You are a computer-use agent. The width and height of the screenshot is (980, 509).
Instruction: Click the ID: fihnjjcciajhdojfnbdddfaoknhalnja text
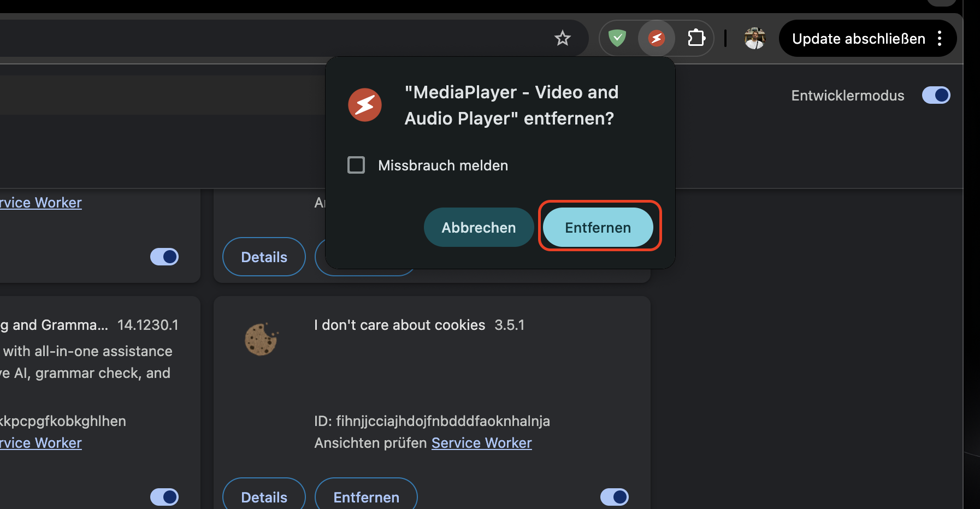click(x=432, y=421)
